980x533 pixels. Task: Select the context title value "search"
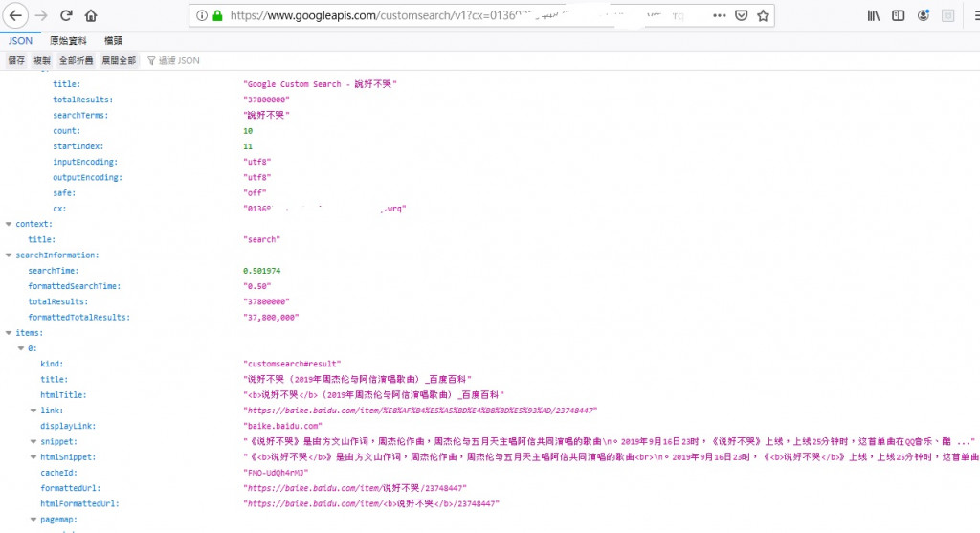point(262,239)
